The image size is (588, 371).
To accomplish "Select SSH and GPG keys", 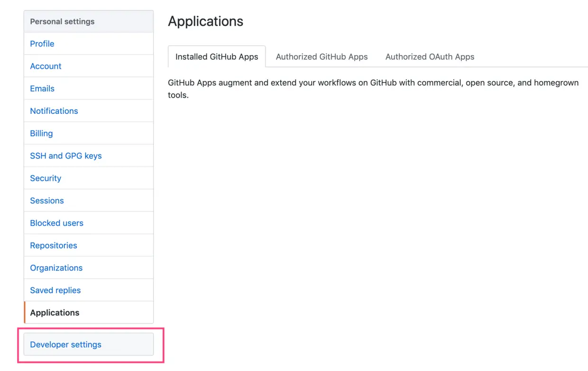I will pos(66,156).
